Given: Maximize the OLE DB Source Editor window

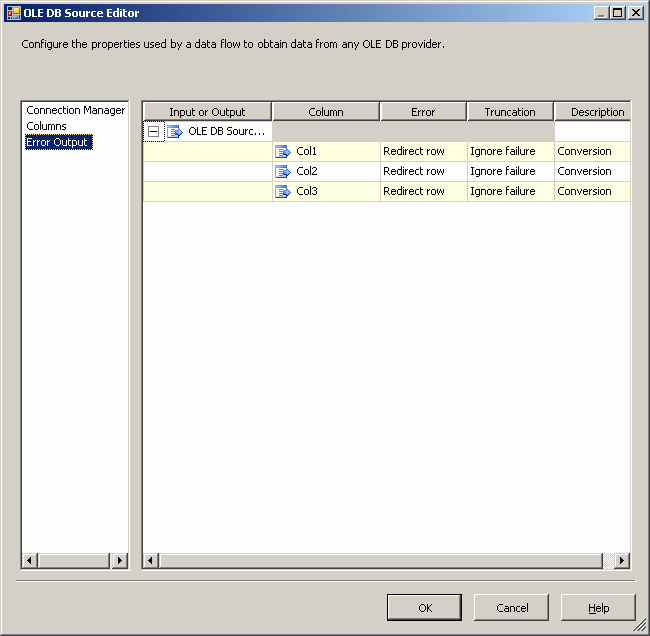Looking at the screenshot, I should 618,13.
